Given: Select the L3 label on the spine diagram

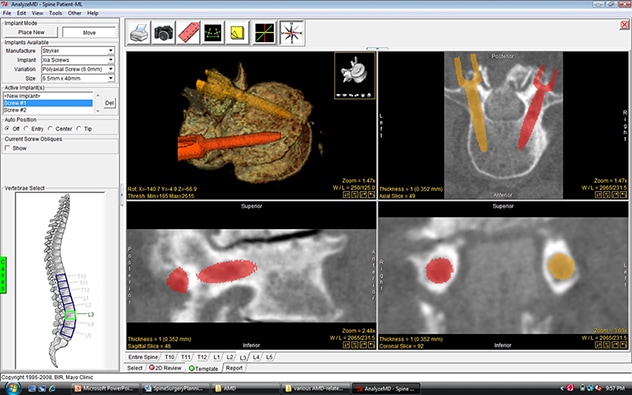Looking at the screenshot, I should [91, 315].
